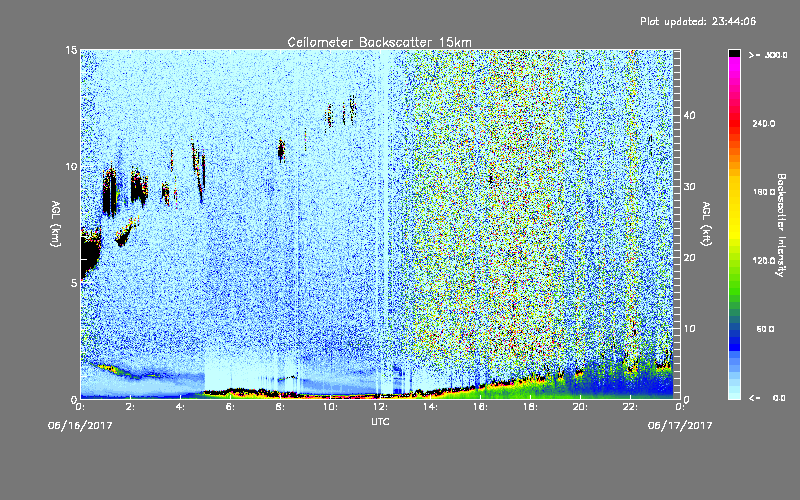
Task: Click the "60.0" colorbar label
Action: 765,330
